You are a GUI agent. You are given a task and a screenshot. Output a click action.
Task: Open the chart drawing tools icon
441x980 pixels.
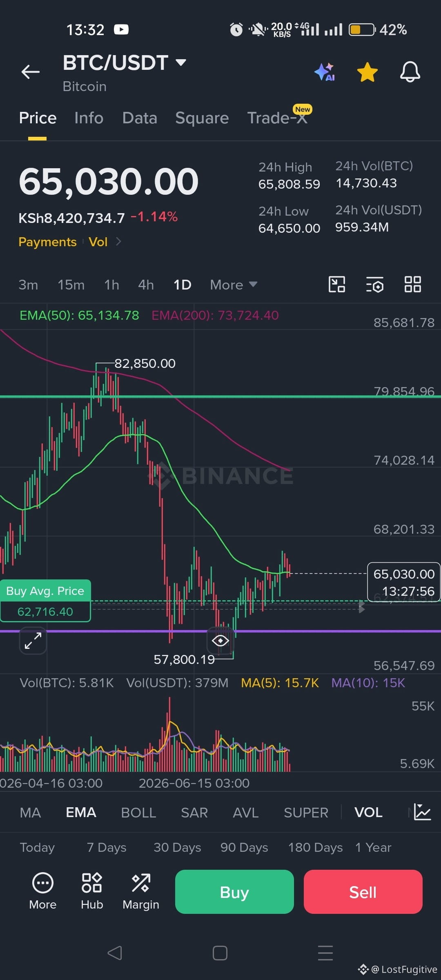coord(337,284)
